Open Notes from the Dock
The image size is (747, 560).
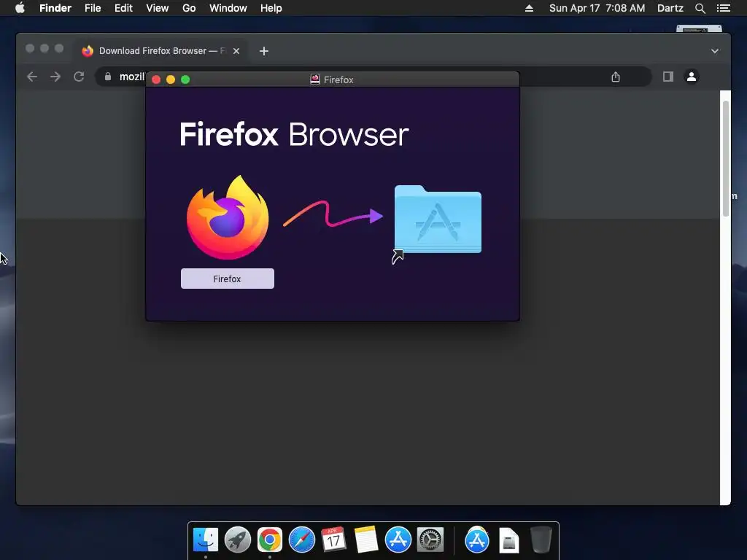click(366, 540)
